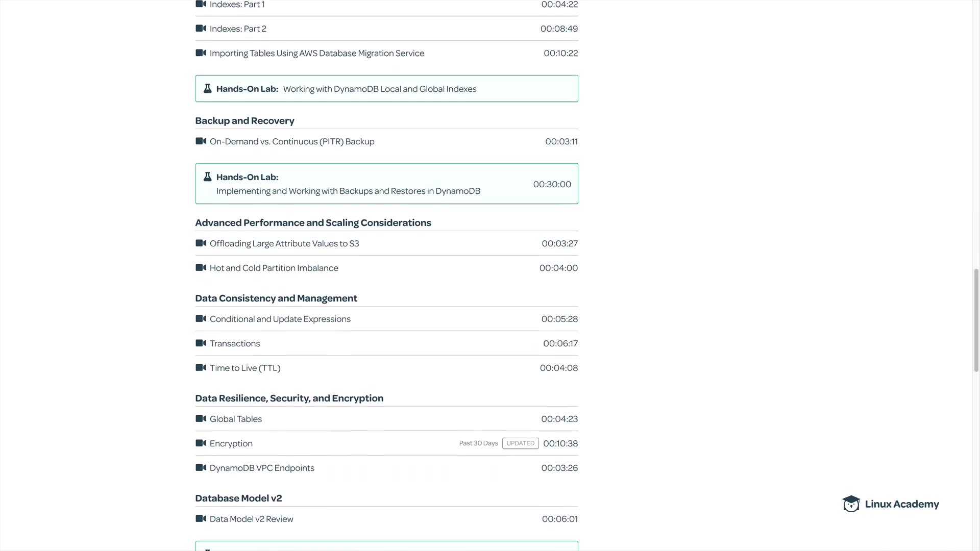Click the video icon beside Global Tables
Image resolution: width=980 pixels, height=551 pixels.
pyautogui.click(x=201, y=419)
